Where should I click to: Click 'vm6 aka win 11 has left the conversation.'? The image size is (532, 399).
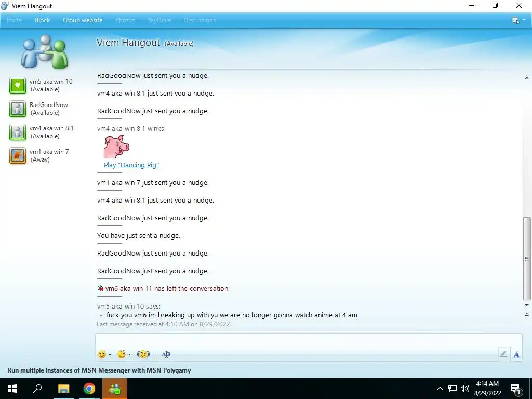(167, 288)
